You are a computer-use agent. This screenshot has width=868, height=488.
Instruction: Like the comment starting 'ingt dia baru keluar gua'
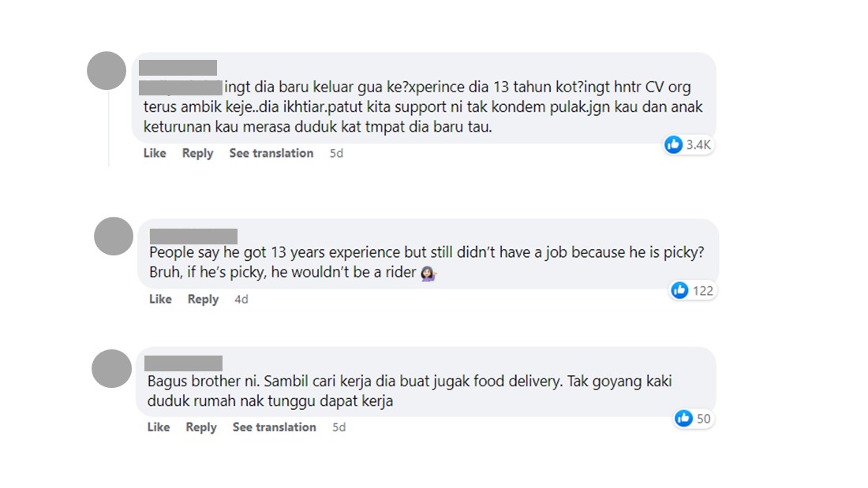click(x=155, y=153)
